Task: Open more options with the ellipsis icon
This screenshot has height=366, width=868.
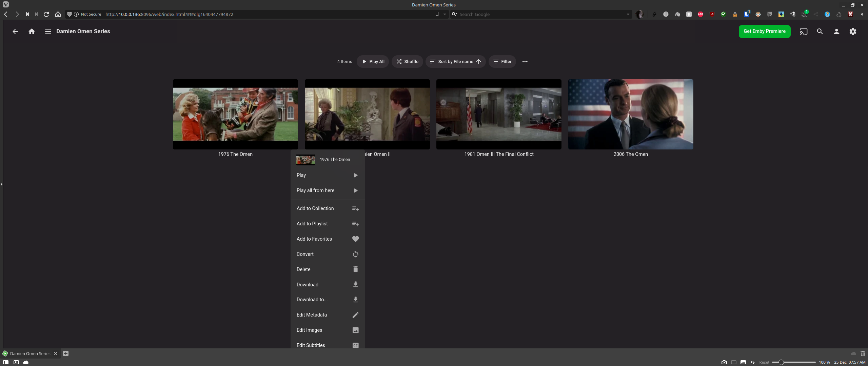Action: click(x=524, y=61)
